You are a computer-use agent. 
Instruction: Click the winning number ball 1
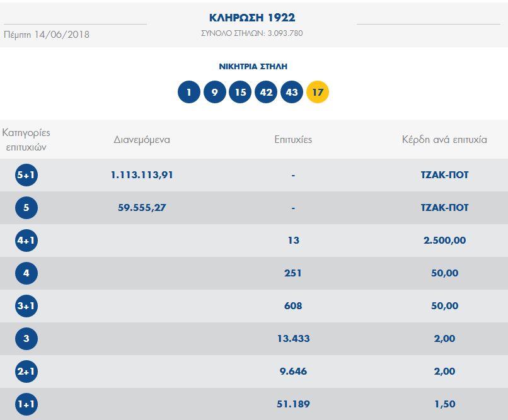tap(189, 92)
